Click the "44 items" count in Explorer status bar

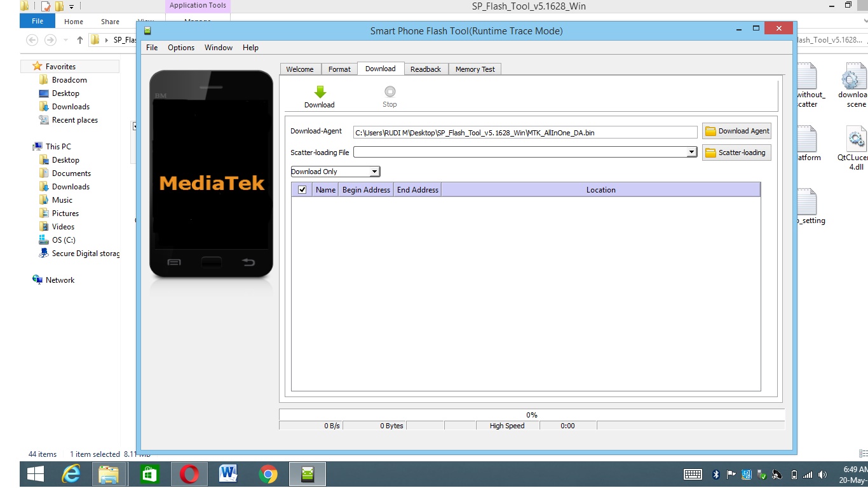[x=43, y=454]
